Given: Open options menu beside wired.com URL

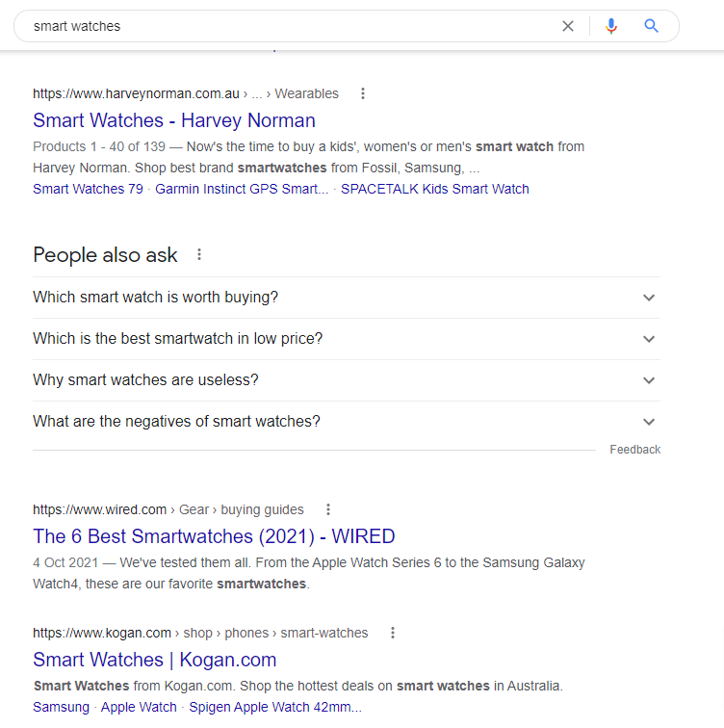Looking at the screenshot, I should coord(328,509).
